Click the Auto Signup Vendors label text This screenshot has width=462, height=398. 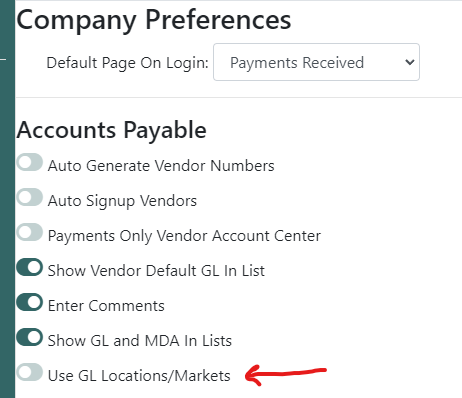122,201
